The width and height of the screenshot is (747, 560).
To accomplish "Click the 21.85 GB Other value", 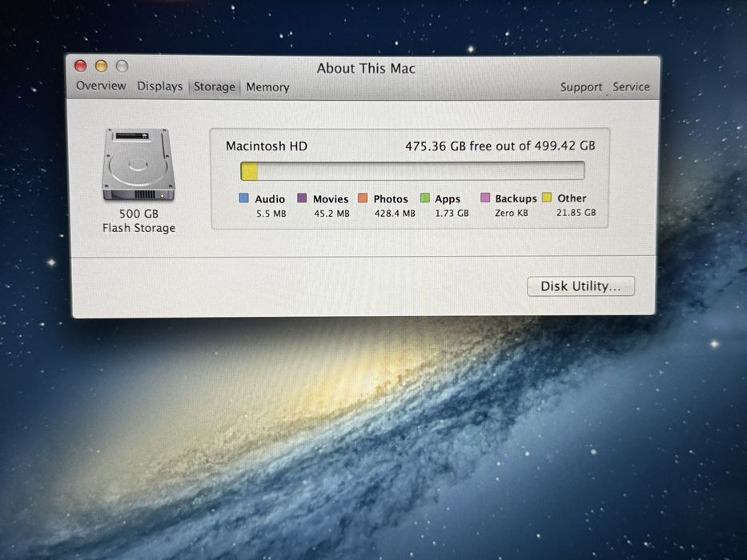I will [x=576, y=212].
